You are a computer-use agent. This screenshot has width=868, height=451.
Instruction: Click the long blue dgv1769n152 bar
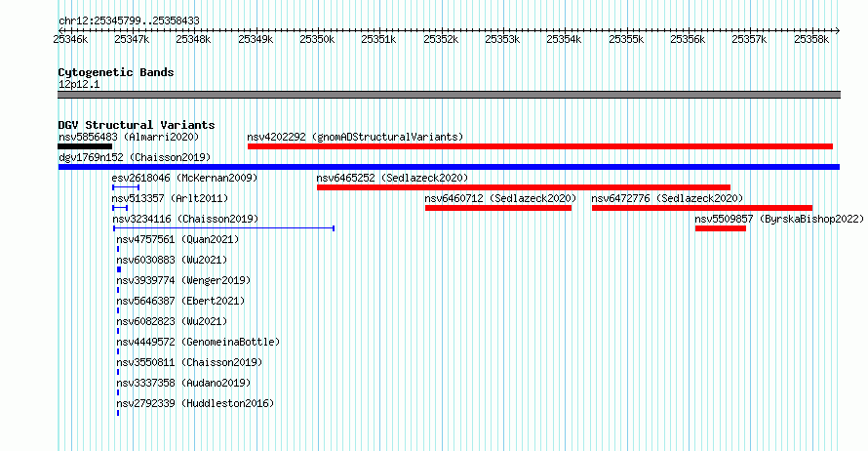(449, 167)
